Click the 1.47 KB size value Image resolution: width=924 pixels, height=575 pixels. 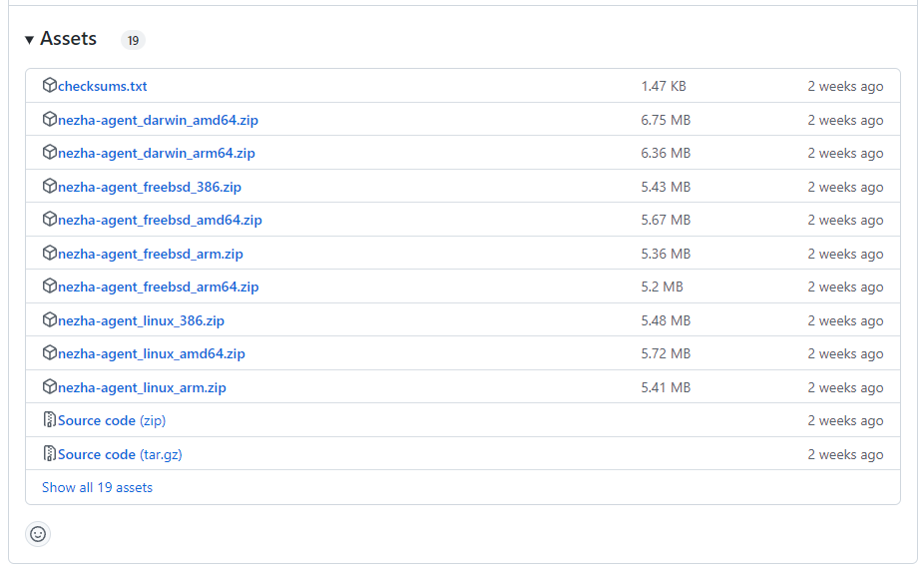[664, 86]
